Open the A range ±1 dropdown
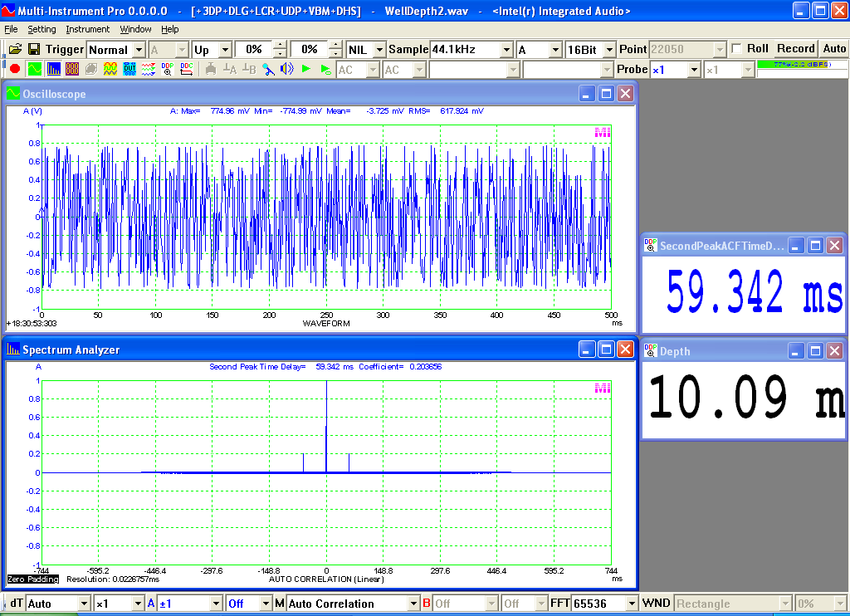 [217, 604]
